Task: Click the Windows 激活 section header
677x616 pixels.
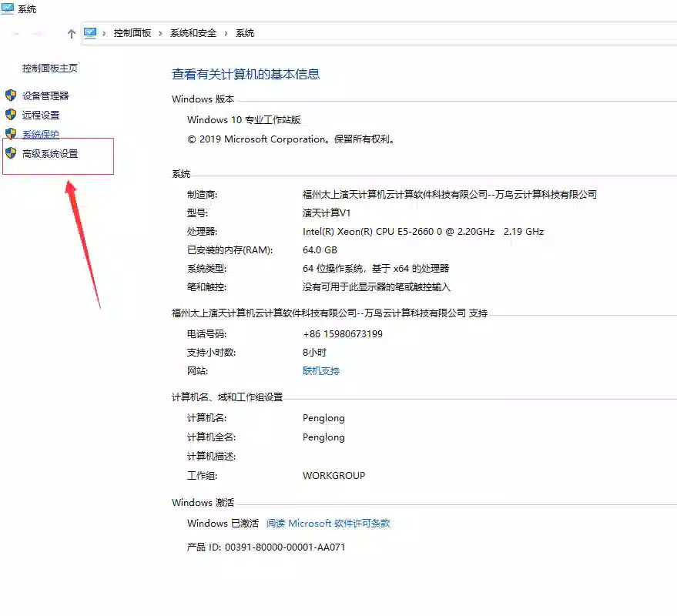Action: [x=203, y=503]
